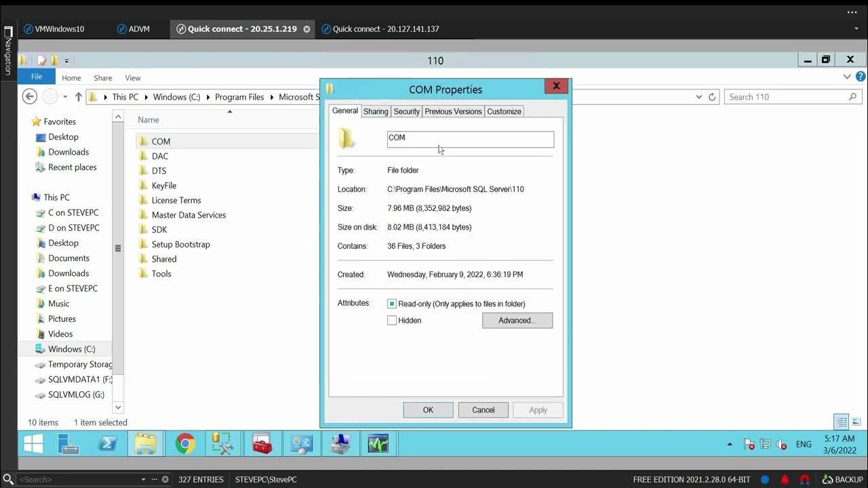868x488 pixels.
Task: Toggle the Hidden attribute checkbox
Action: point(392,321)
